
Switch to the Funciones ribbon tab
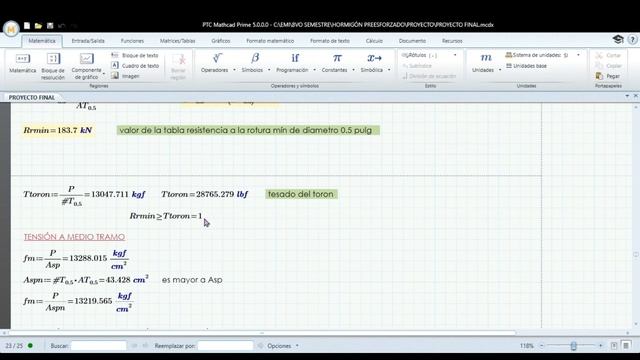132,41
